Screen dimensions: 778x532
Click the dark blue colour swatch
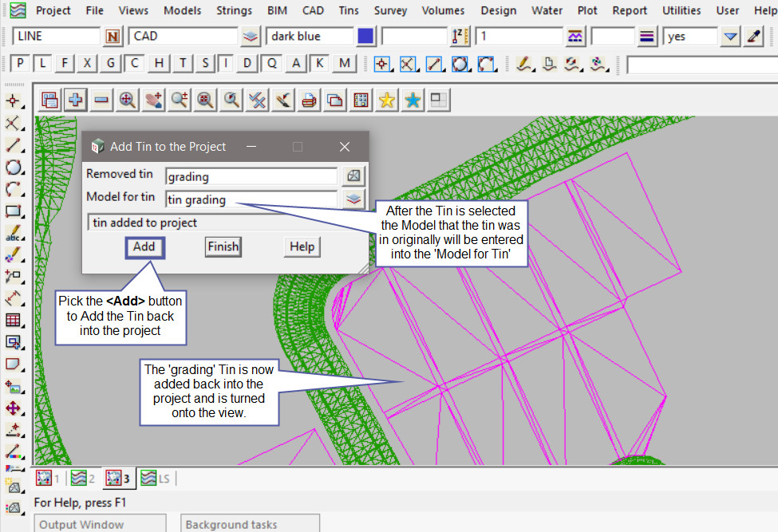[x=365, y=36]
